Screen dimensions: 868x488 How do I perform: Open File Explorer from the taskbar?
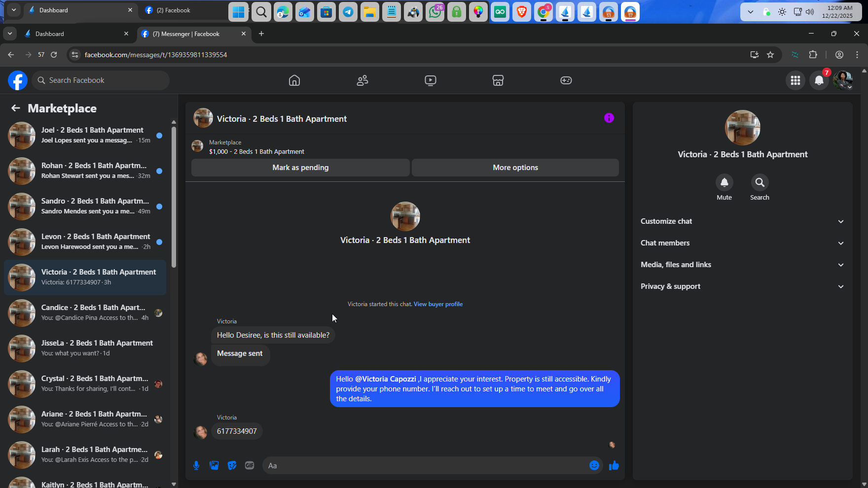click(370, 12)
